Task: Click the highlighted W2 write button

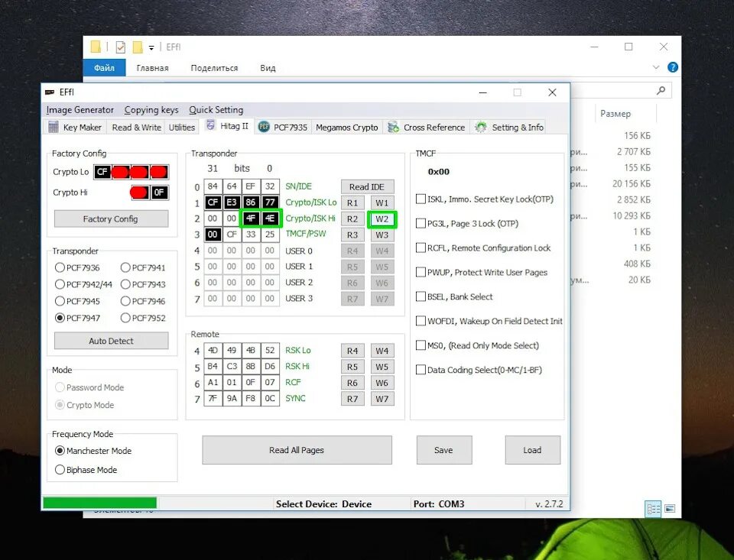Action: 382,219
